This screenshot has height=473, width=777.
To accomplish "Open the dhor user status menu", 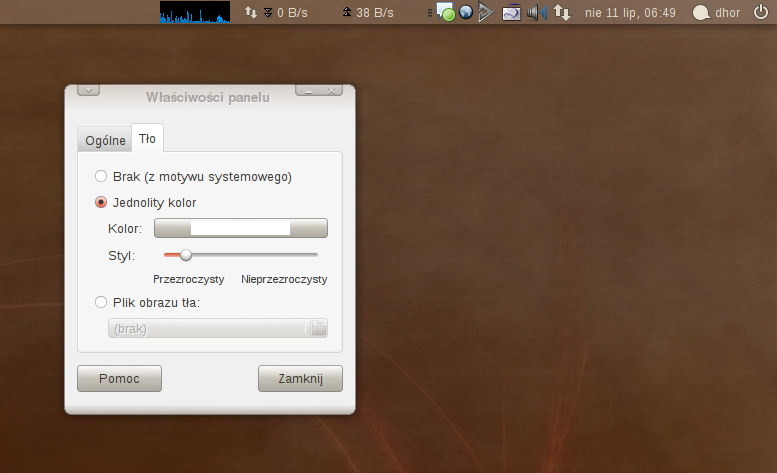I will point(716,12).
